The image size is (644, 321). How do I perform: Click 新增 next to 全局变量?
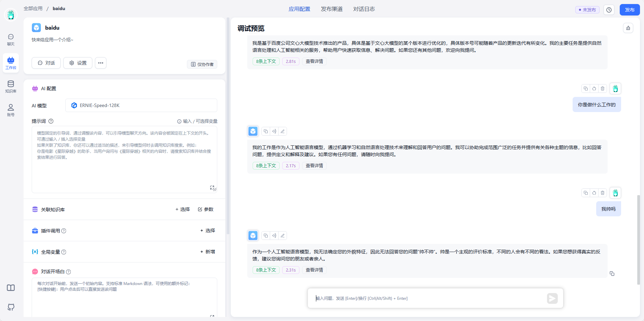[x=208, y=252]
